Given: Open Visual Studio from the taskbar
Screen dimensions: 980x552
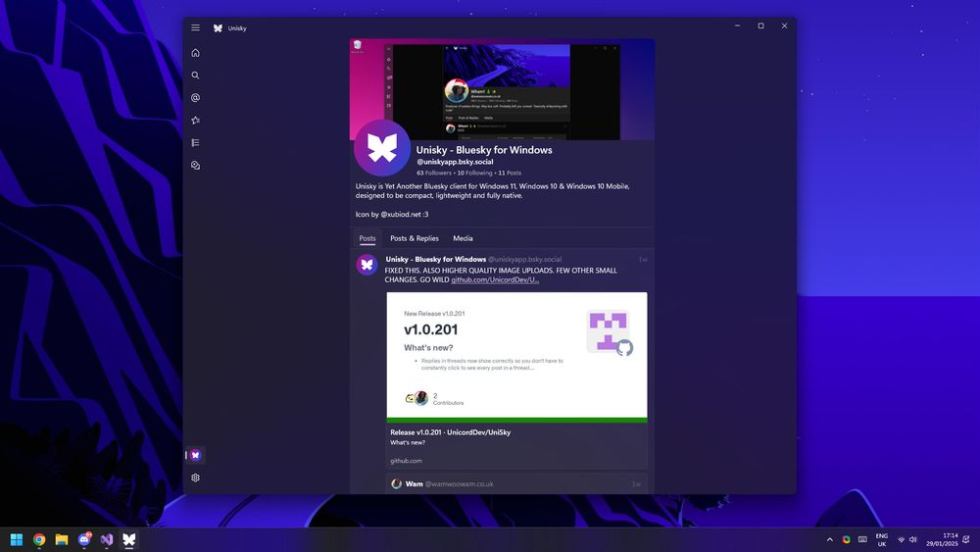Looking at the screenshot, I should coord(107,539).
